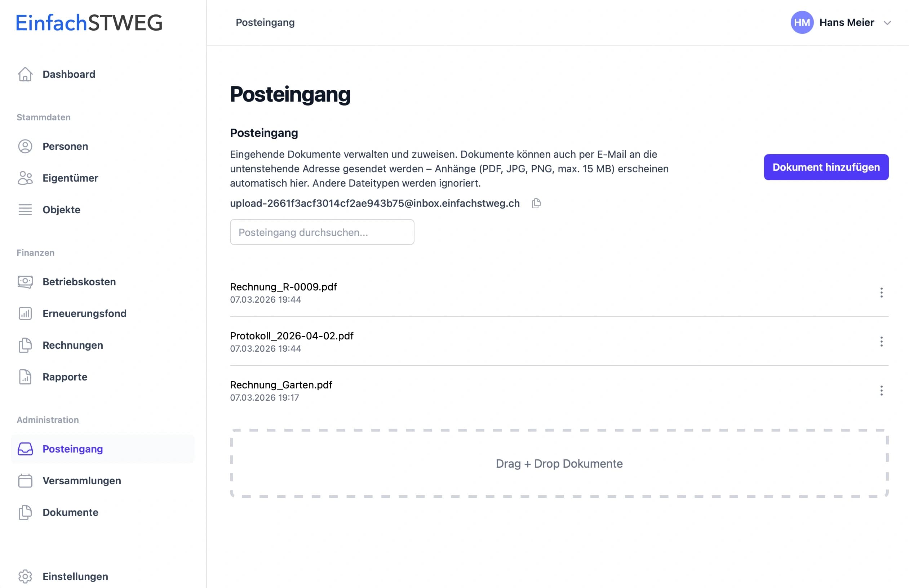Open the action menu for Protokoll_2026-04-02.pdf

[882, 341]
